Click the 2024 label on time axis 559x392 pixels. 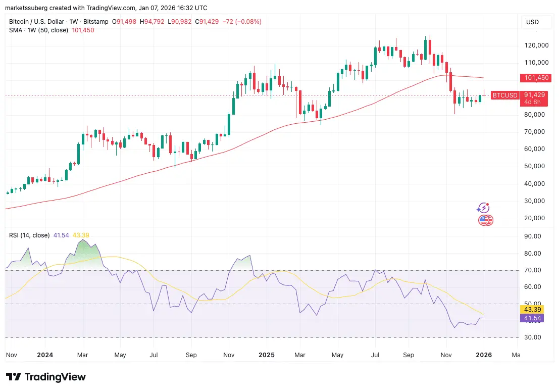pyautogui.click(x=45, y=355)
